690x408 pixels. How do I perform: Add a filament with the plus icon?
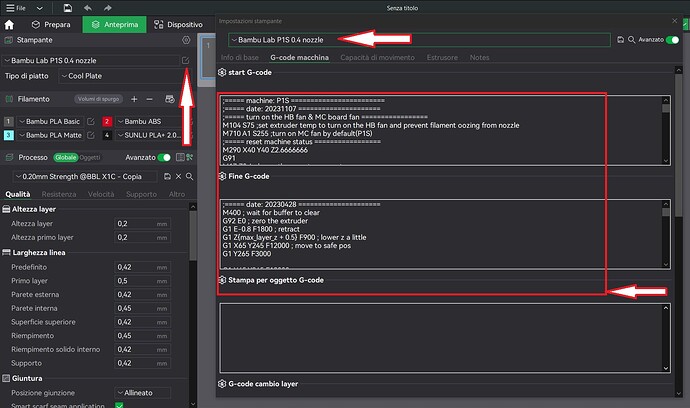click(x=134, y=99)
